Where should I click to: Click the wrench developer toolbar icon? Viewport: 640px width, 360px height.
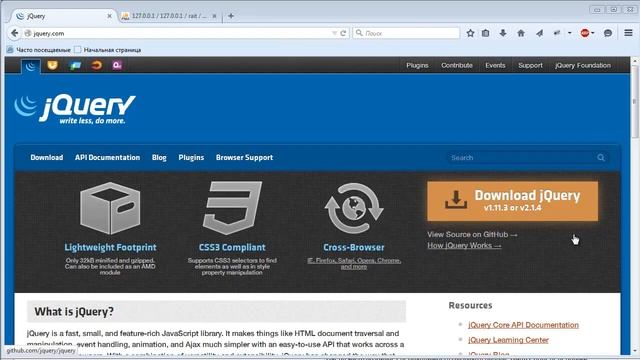click(557, 33)
